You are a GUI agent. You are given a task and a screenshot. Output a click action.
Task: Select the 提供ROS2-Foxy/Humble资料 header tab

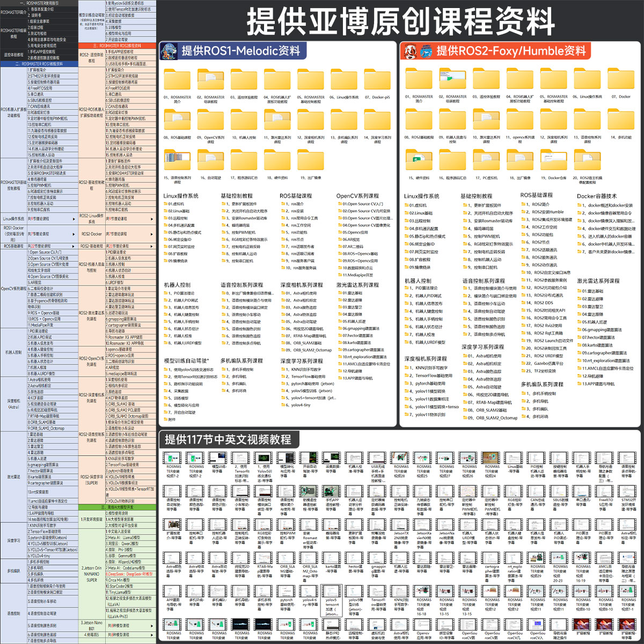click(496, 51)
